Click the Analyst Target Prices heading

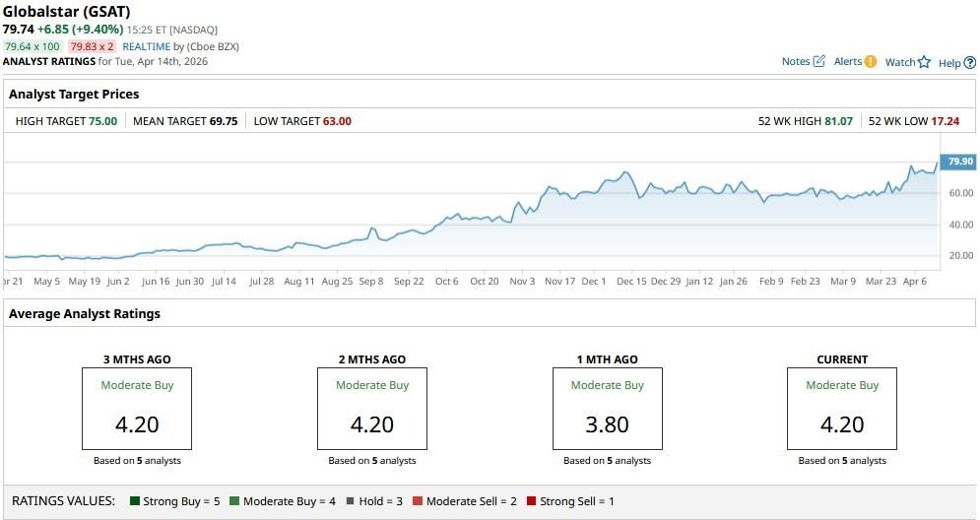74,95
